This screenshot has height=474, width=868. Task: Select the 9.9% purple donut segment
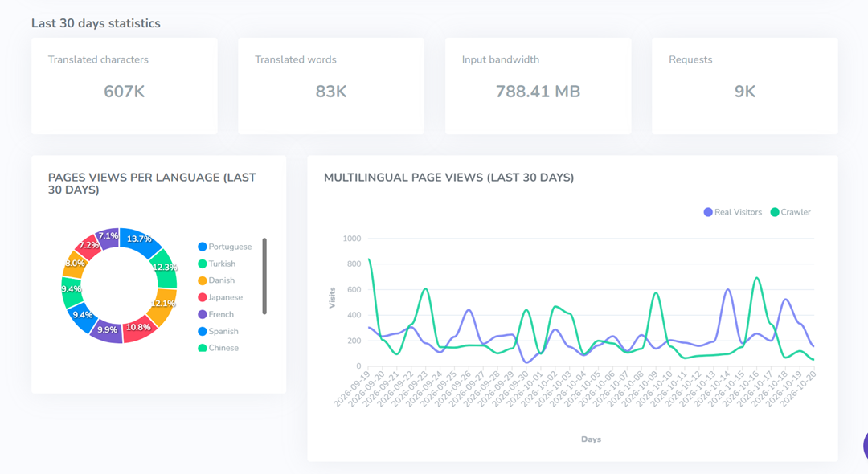coord(106,330)
